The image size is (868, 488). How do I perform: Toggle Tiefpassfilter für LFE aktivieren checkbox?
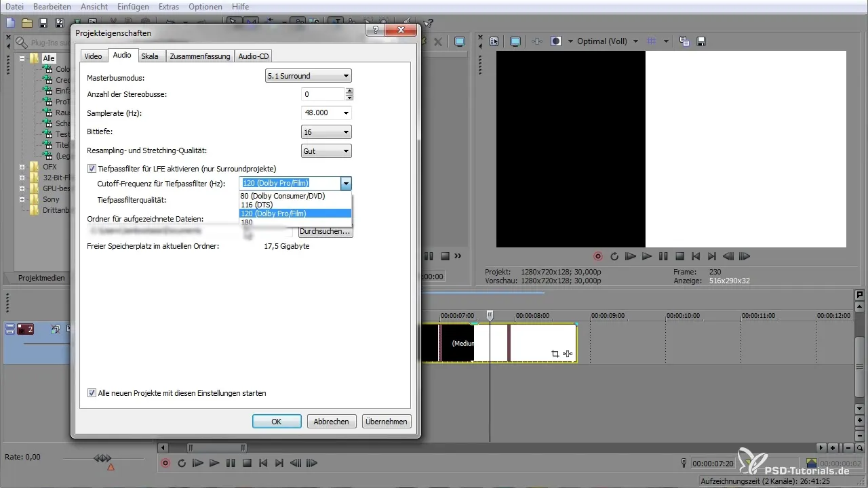pos(92,169)
